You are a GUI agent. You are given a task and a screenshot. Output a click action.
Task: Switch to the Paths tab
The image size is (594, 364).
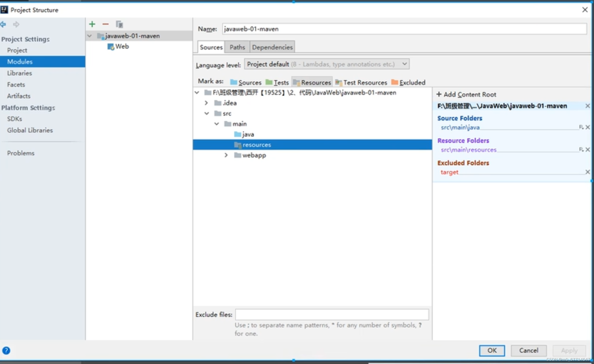[237, 47]
